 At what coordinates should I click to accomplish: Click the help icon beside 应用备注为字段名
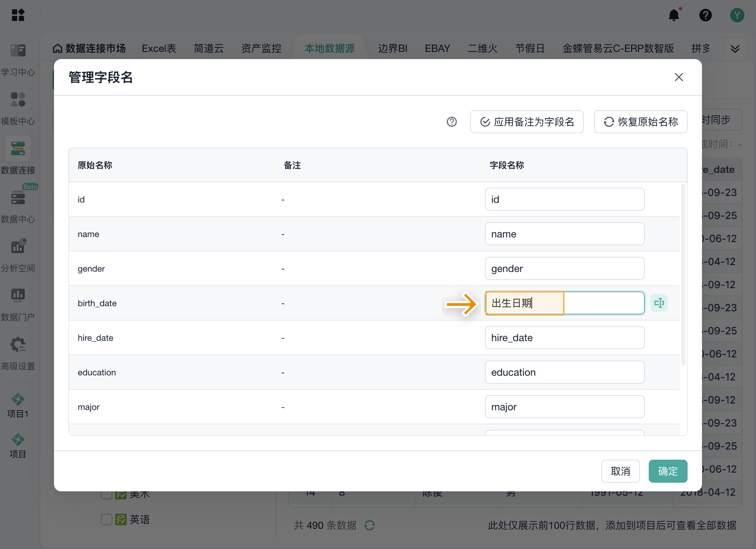[452, 122]
